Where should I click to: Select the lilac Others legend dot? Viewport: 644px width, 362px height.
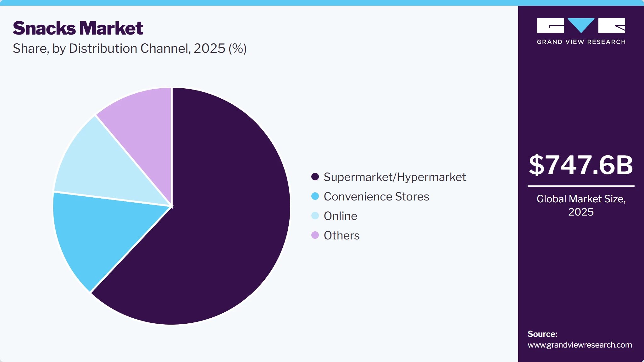tap(315, 235)
